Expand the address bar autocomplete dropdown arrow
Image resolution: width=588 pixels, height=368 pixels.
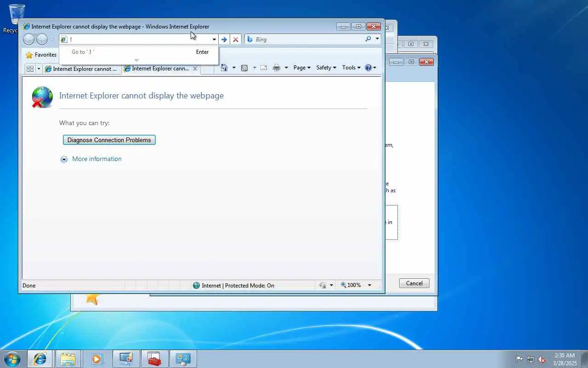click(x=214, y=40)
